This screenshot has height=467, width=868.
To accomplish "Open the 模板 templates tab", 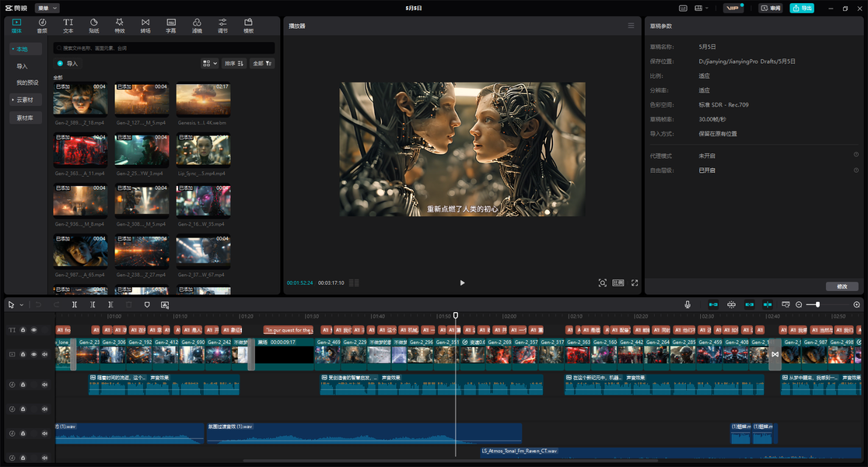I will coord(249,26).
